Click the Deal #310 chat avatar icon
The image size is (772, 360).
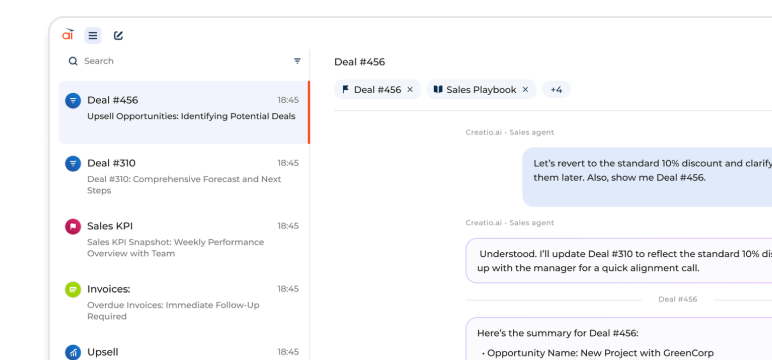[73, 164]
